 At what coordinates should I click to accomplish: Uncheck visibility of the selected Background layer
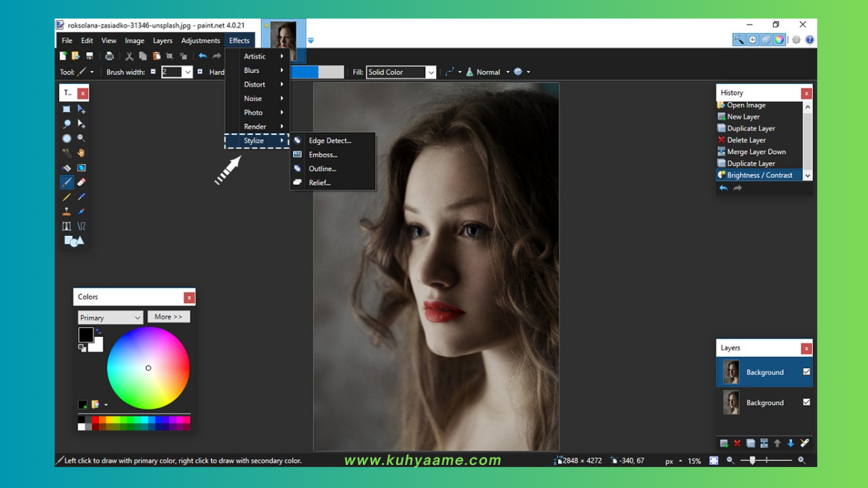806,371
